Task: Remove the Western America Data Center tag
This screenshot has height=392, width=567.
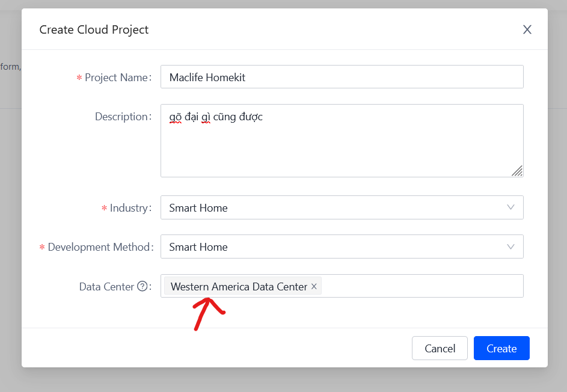Action: [314, 287]
